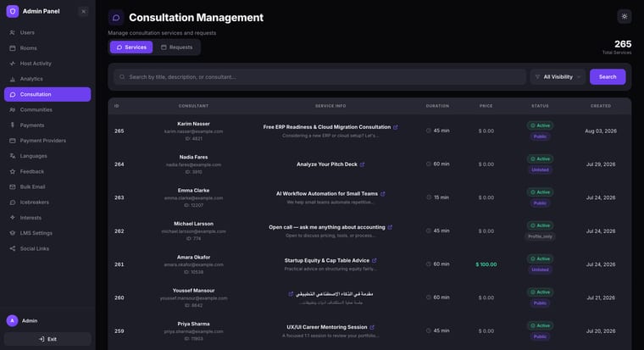Click the CONSULTANT column header

[193, 106]
